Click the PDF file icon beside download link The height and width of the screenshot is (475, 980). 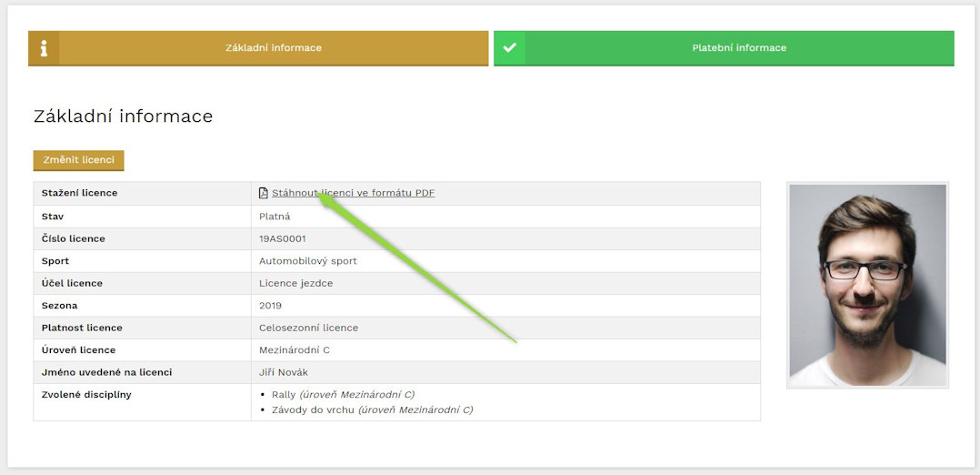click(x=264, y=193)
